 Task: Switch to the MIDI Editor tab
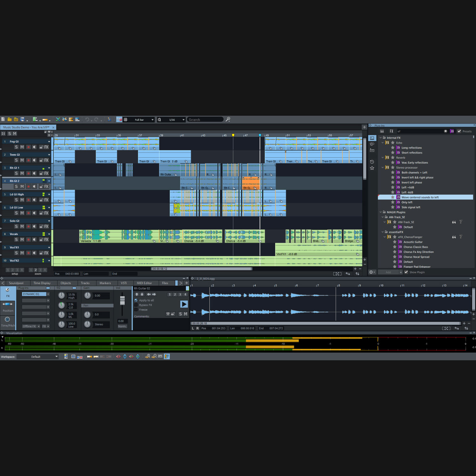(x=144, y=283)
